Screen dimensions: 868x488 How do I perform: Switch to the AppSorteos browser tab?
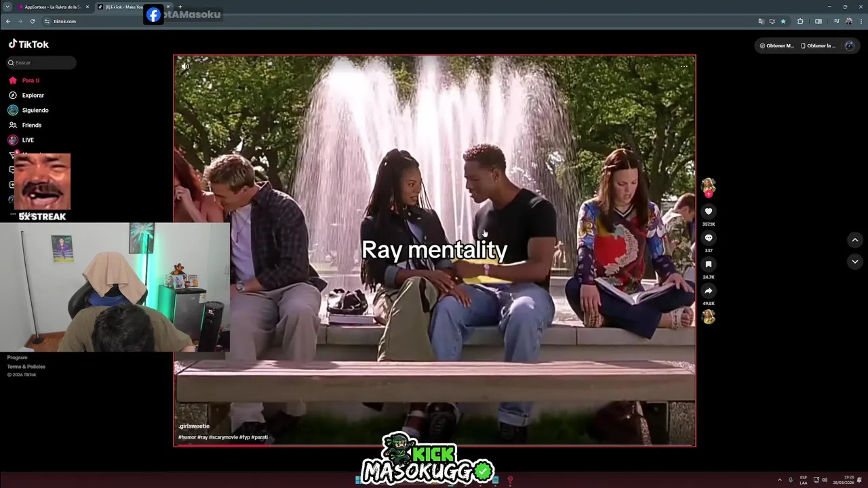52,7
